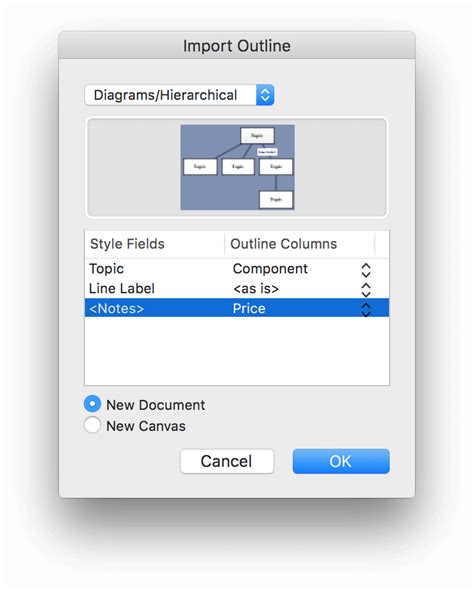The image size is (474, 589).
Task: Click the Price outline column value
Action: click(x=249, y=309)
